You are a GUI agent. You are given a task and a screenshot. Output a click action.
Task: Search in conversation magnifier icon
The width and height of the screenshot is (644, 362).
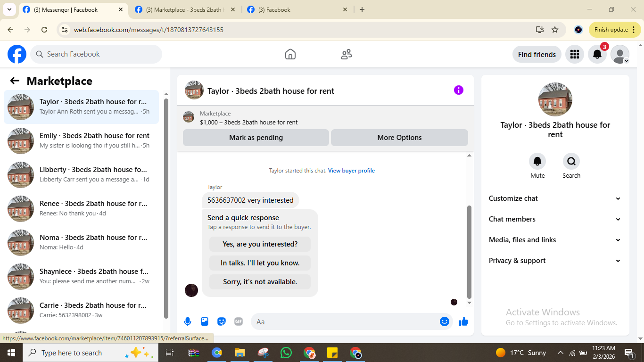tap(571, 161)
